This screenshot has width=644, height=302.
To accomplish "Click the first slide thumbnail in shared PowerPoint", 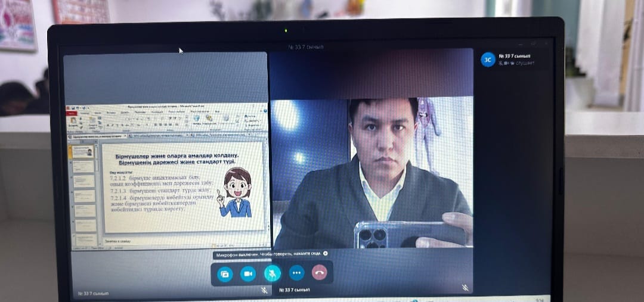I will pos(84,152).
